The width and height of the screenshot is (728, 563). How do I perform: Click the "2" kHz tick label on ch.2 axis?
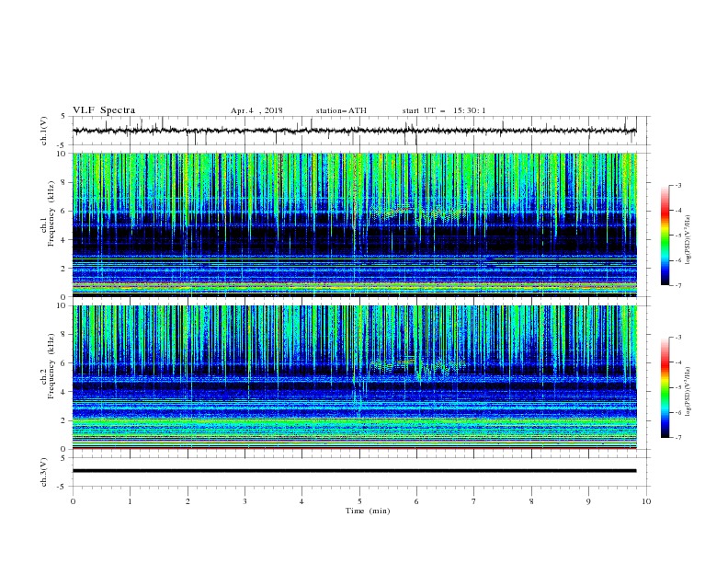coord(63,420)
